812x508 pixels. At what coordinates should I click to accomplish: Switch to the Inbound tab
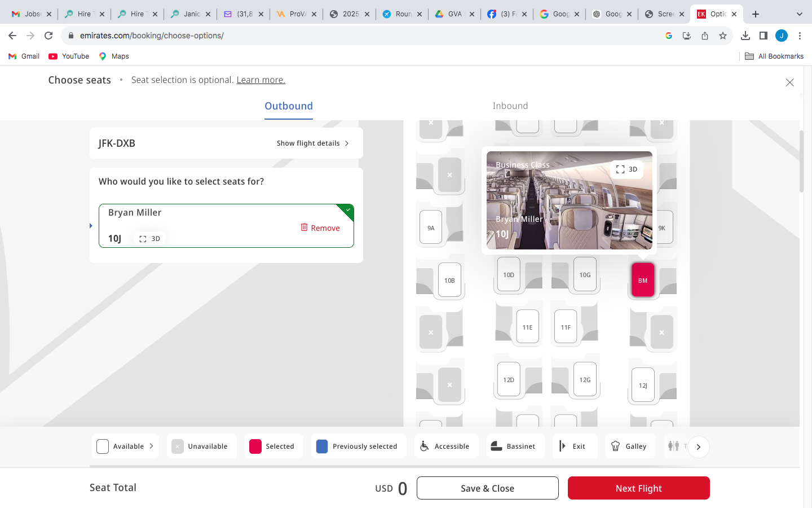click(x=510, y=106)
